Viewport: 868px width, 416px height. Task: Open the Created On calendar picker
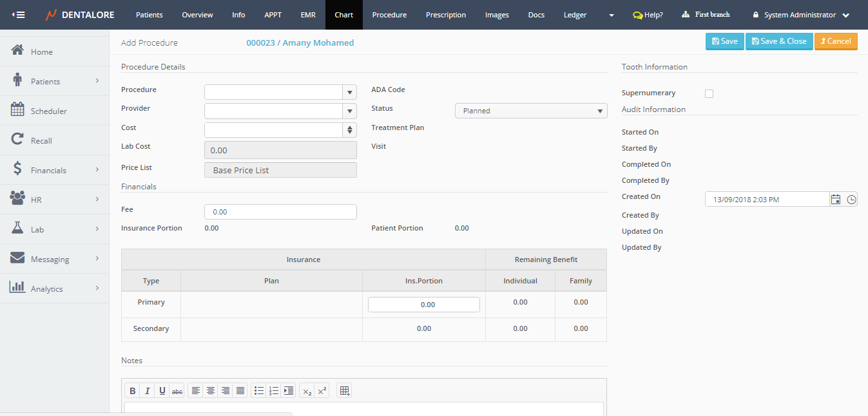click(x=835, y=200)
